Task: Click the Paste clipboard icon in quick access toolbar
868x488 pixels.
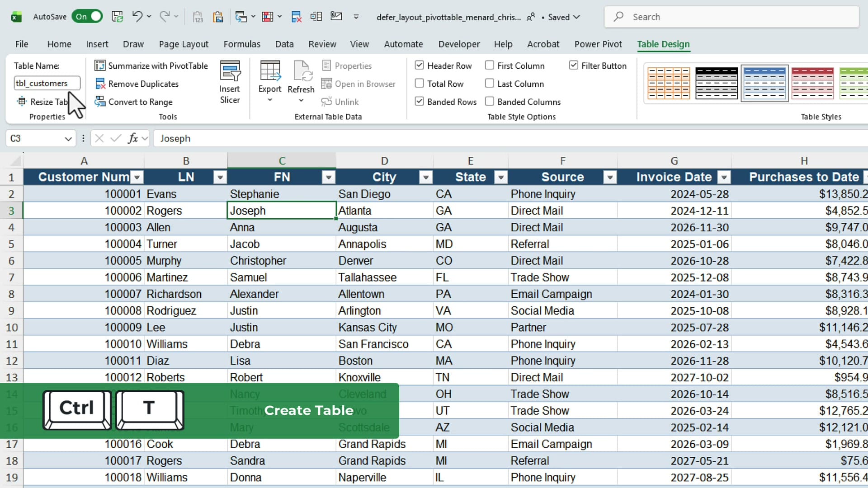Action: (218, 17)
